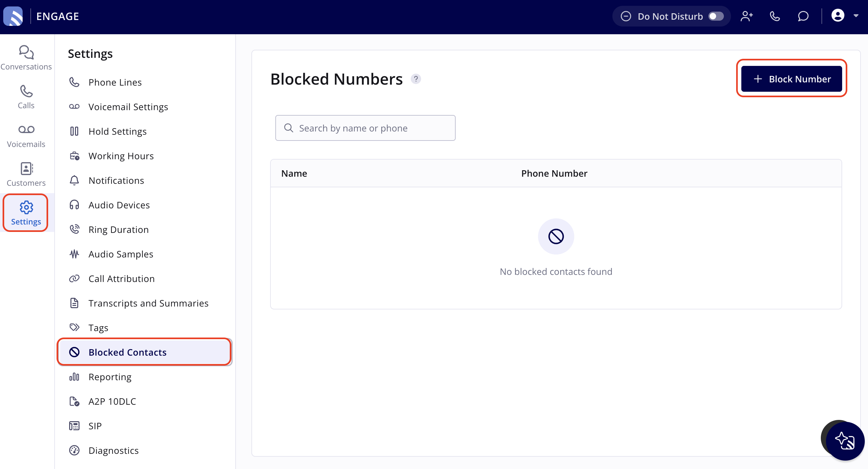Open A2P 10DLC settings
Screen dimensions: 868x469
(145, 402)
